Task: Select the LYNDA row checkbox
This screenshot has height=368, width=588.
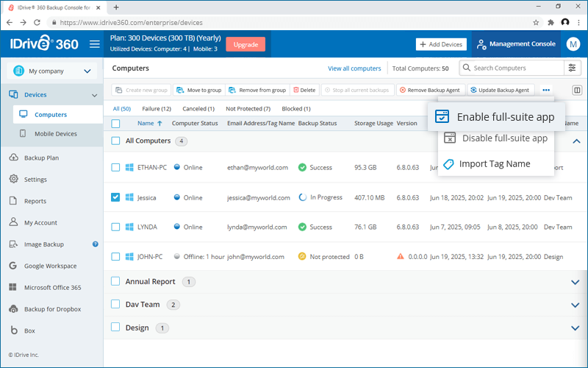Action: click(x=115, y=227)
